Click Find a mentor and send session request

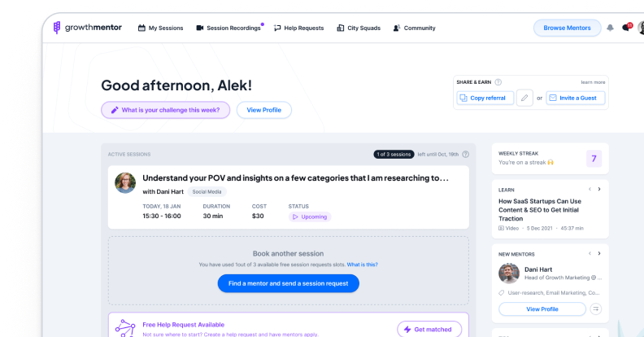pos(289,283)
